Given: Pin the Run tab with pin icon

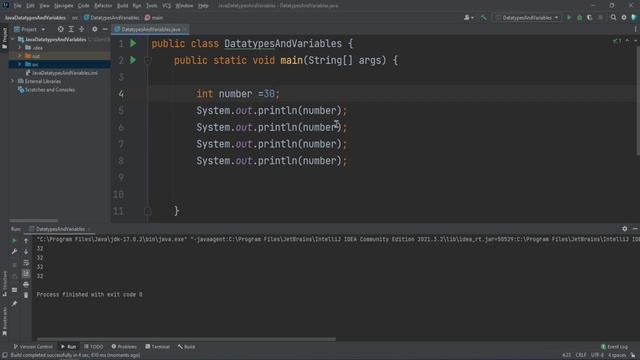Looking at the screenshot, I should tap(14, 303).
